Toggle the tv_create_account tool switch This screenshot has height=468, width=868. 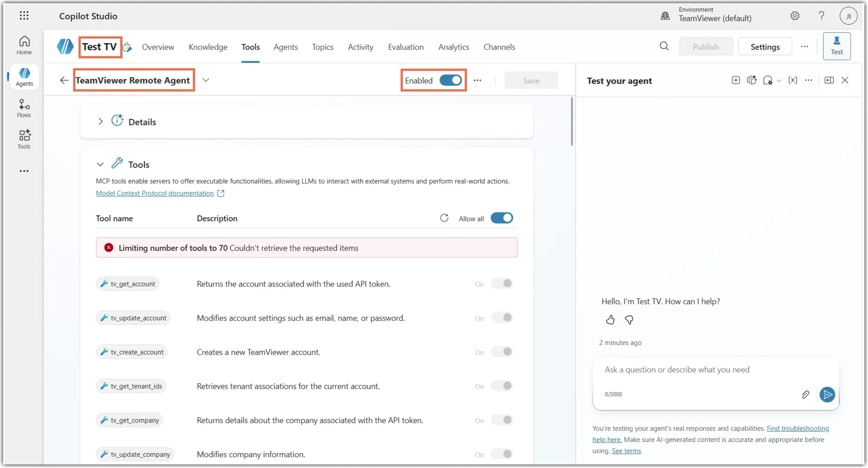pos(502,352)
